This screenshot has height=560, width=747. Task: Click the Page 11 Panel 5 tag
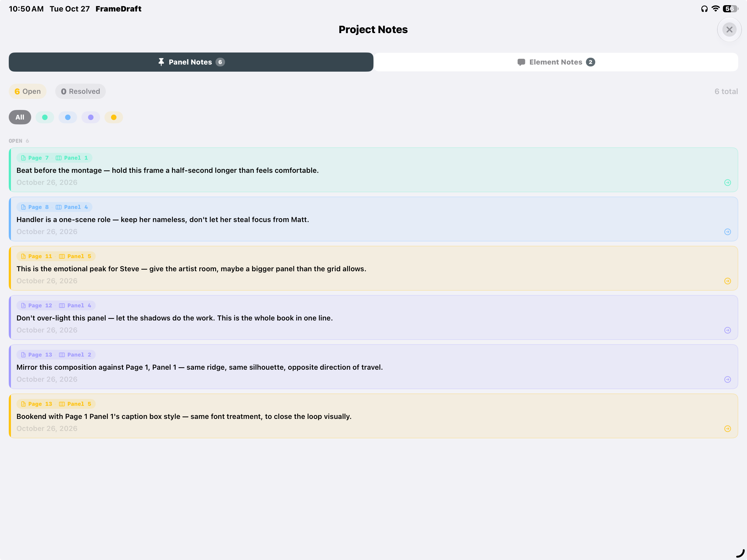pos(56,256)
